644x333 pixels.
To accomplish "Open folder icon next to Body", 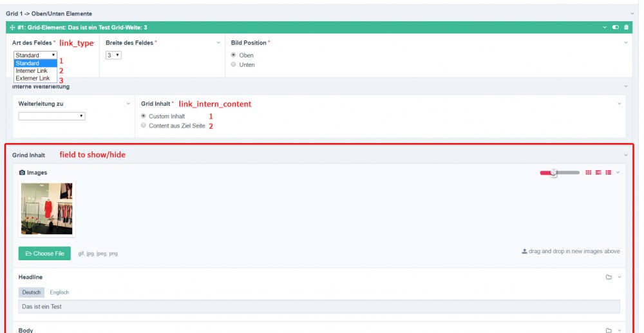I will tap(609, 330).
